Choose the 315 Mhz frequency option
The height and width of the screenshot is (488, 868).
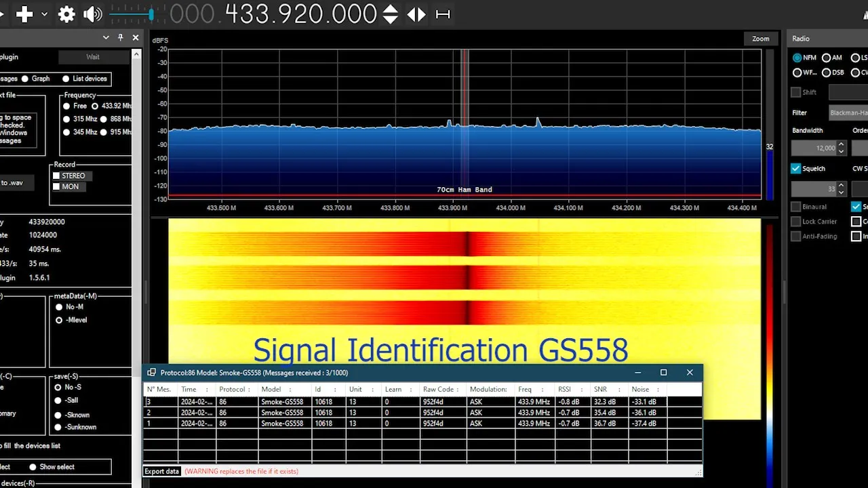66,119
